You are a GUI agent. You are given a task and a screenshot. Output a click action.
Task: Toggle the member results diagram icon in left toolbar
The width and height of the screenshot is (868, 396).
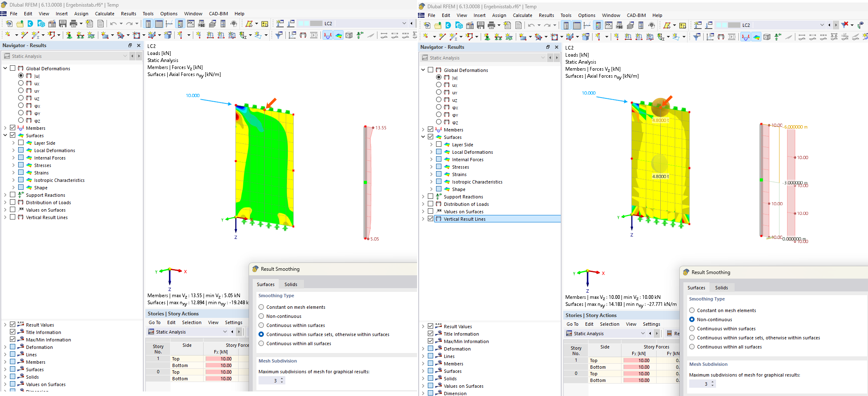[327, 35]
